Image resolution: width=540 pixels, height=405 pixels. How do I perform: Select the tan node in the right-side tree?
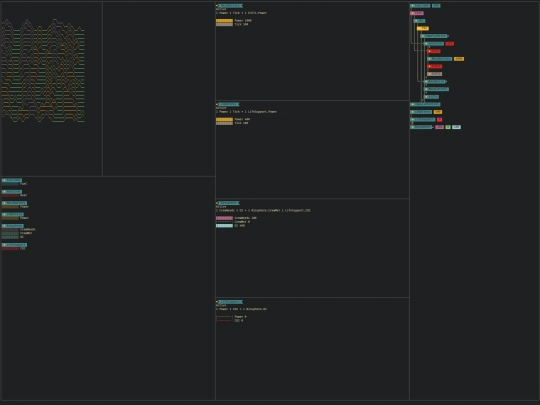(x=435, y=74)
